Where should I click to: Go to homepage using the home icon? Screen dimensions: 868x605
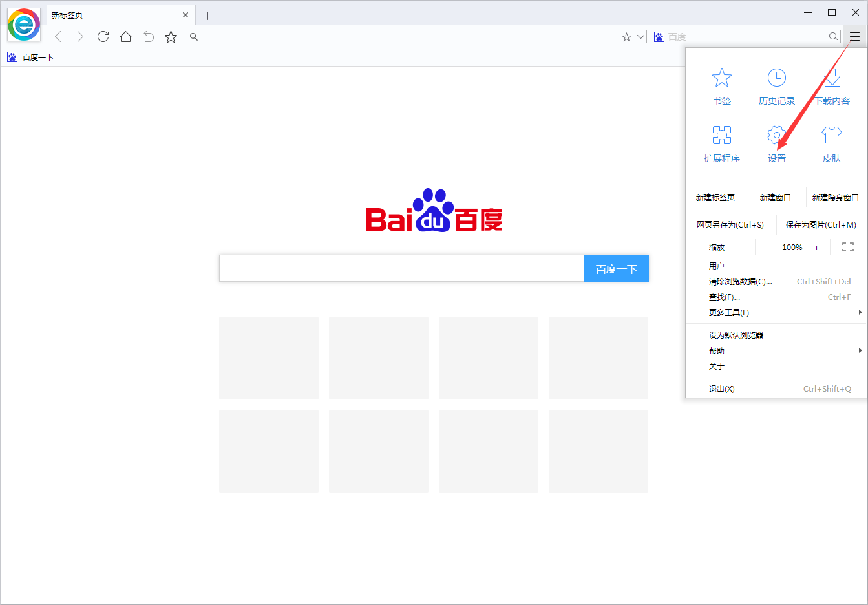click(x=125, y=37)
